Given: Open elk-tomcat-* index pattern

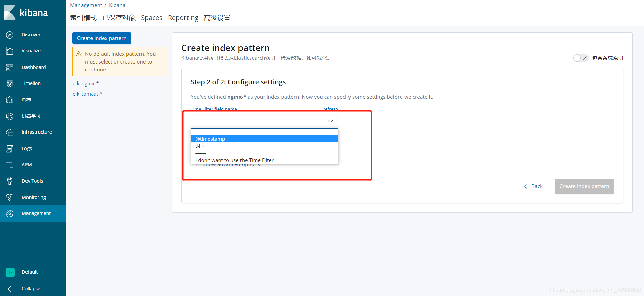Looking at the screenshot, I should (88, 94).
